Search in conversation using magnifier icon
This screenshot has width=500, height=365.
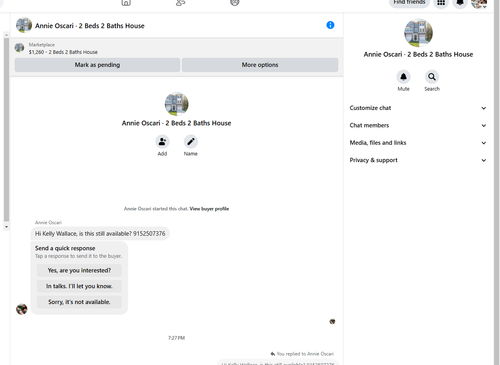[x=432, y=77]
